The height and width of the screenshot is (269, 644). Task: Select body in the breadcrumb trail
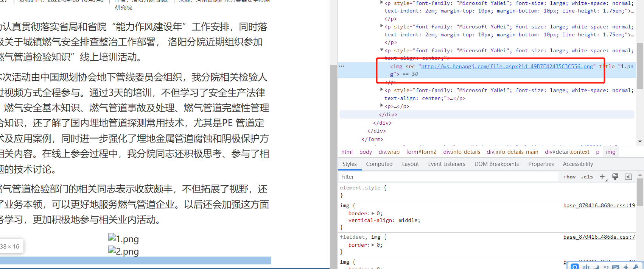[x=366, y=152]
